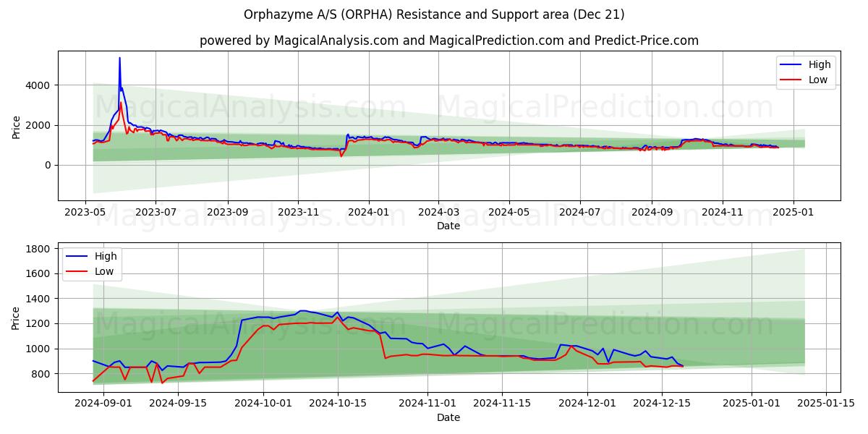
Task: Click the '2023-07' x-axis label
Action: [x=156, y=213]
